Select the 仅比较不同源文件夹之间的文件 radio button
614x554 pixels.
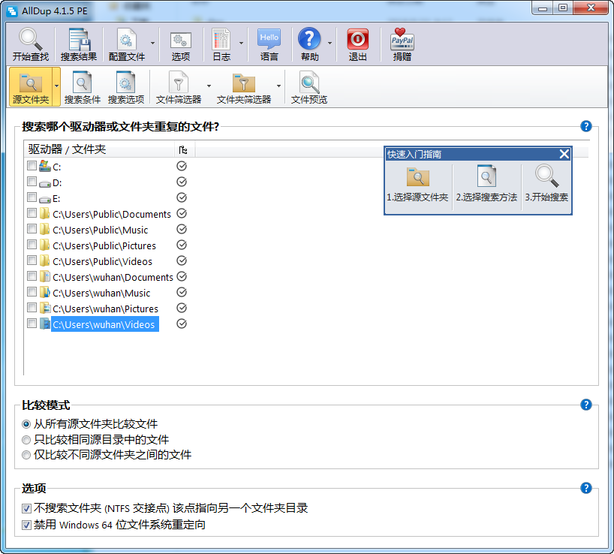(26, 455)
